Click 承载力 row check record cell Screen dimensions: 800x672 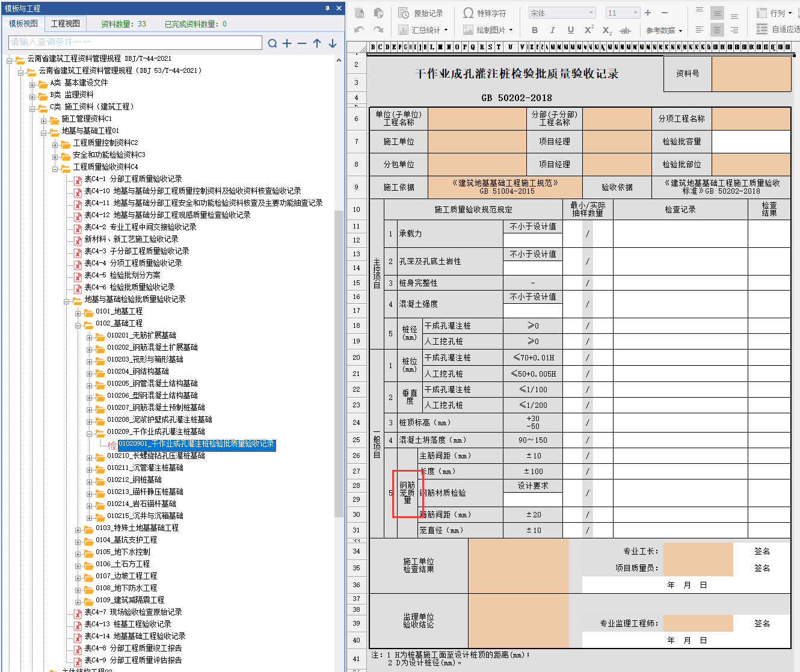(x=680, y=233)
